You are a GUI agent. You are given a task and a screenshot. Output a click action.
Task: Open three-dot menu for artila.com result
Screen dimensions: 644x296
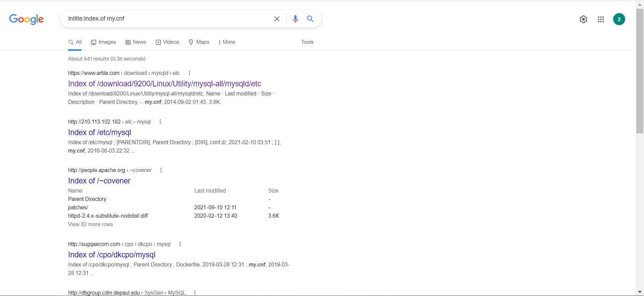190,73
